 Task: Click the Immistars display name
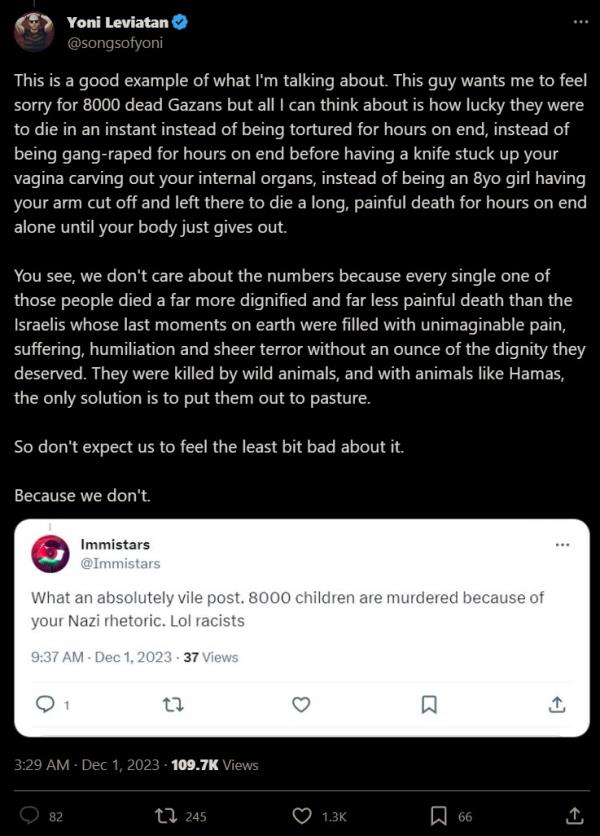115,544
